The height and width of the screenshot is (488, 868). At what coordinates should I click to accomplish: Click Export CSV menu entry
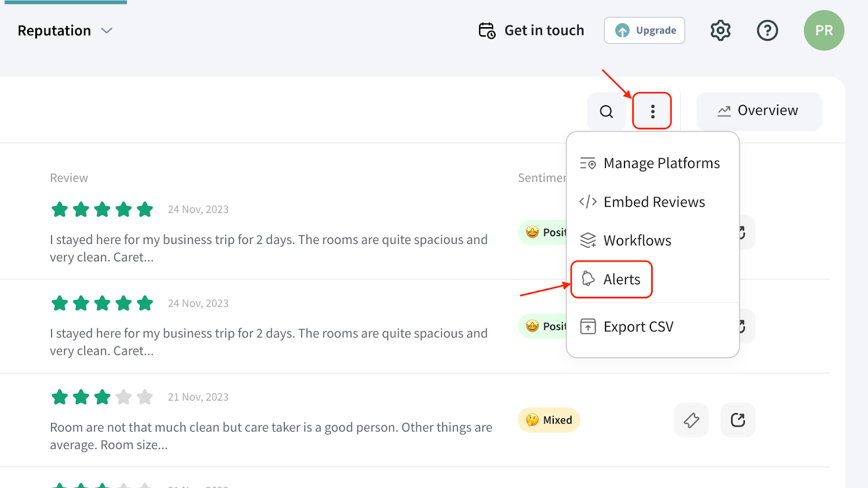(x=638, y=327)
